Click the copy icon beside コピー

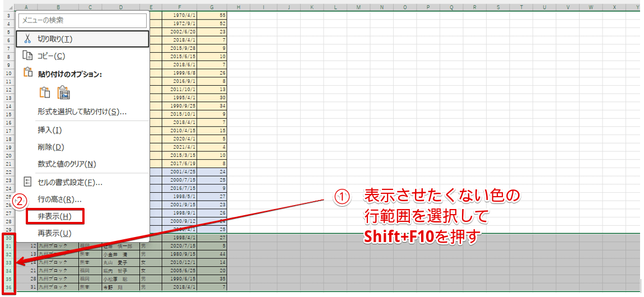[x=27, y=56]
